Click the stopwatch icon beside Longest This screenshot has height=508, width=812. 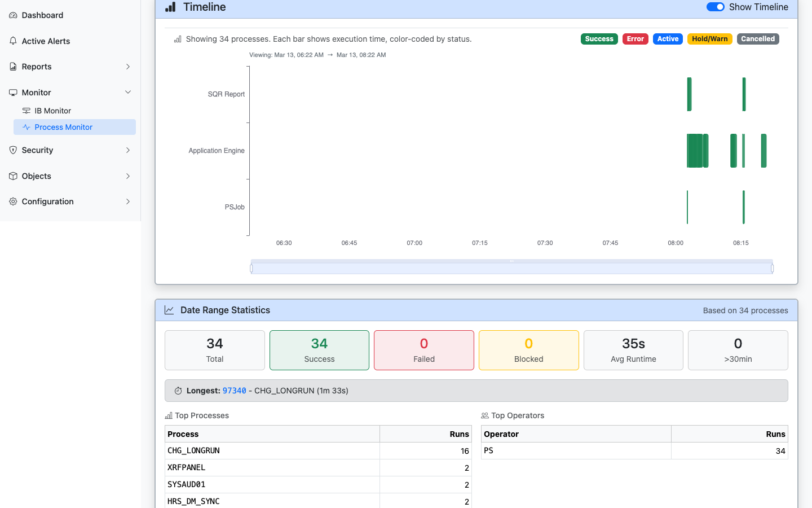pos(178,391)
